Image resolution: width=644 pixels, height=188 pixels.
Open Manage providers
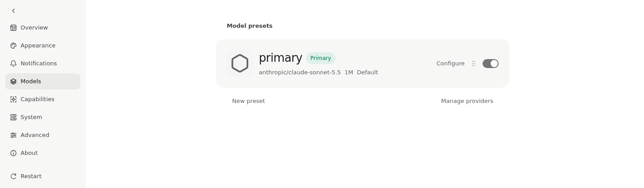click(467, 101)
